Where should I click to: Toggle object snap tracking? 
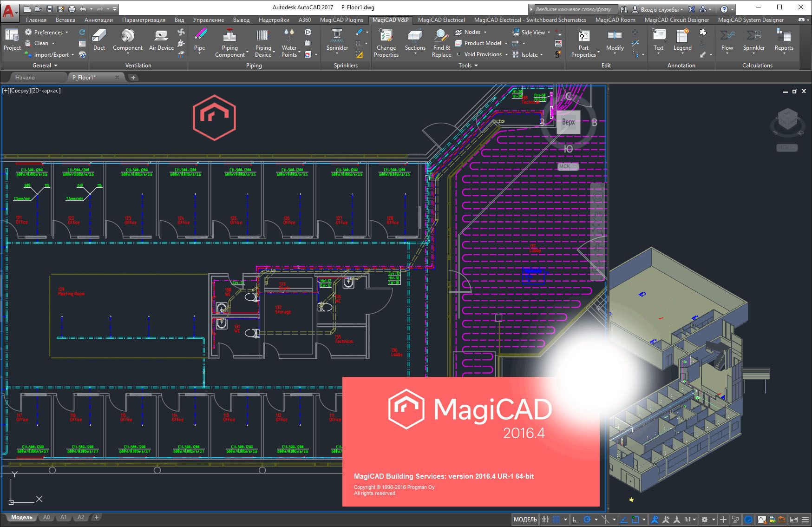click(624, 520)
